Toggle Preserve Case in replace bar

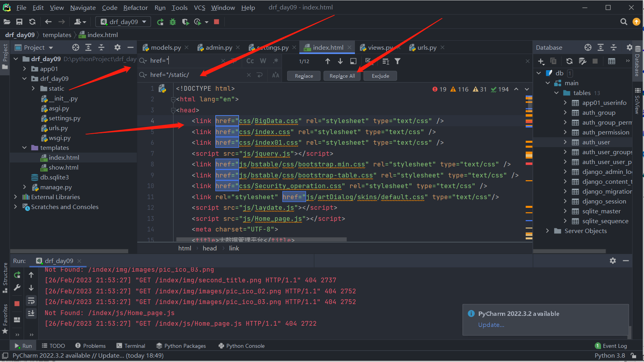[276, 75]
